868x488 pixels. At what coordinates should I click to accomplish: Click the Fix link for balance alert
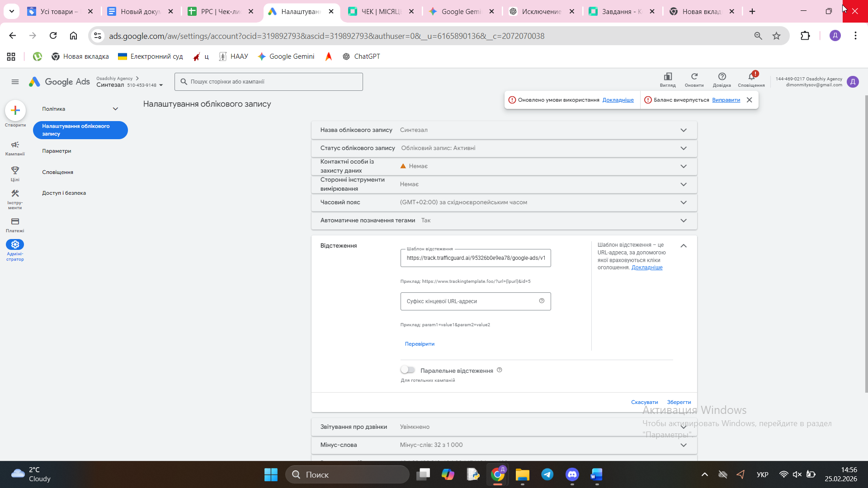(726, 100)
